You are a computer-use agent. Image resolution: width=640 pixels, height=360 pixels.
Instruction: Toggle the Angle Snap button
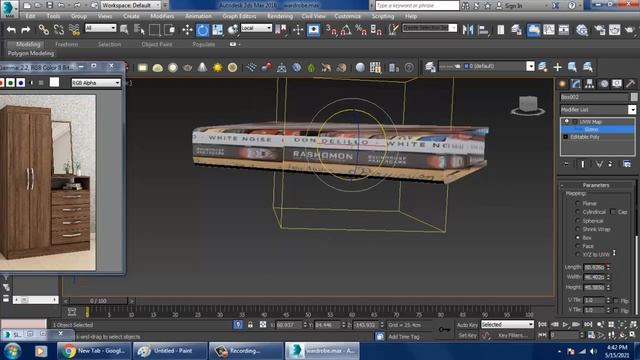(346, 30)
